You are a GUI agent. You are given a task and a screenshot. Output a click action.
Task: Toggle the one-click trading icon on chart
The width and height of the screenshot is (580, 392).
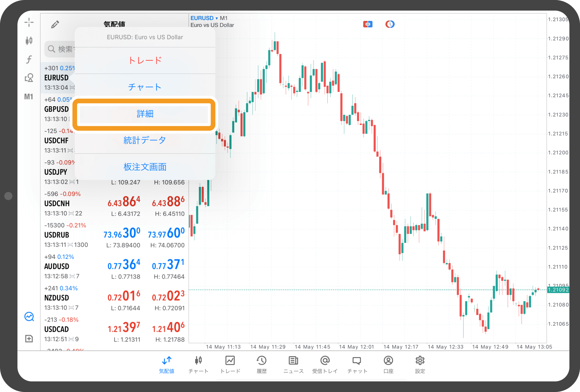pos(368,24)
